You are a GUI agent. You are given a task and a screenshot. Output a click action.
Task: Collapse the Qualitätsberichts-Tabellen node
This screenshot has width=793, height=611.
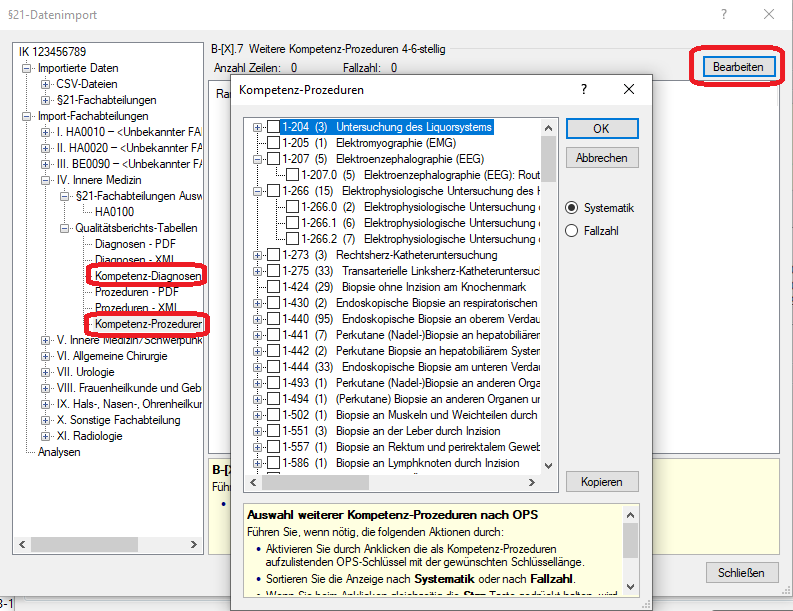tap(64, 228)
